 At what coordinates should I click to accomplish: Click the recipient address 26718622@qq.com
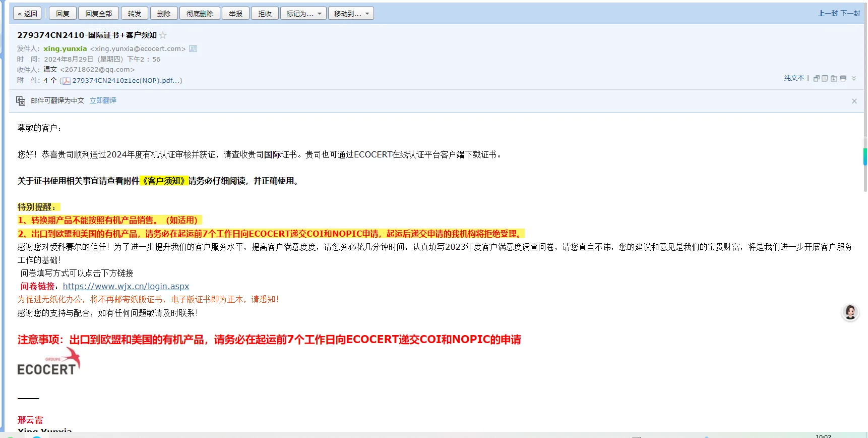(x=97, y=70)
